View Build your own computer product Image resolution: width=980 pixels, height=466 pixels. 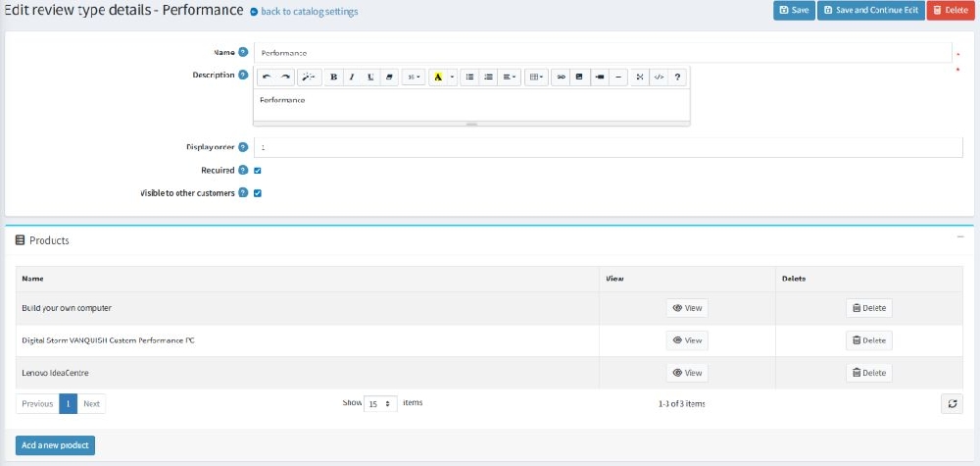pos(687,308)
